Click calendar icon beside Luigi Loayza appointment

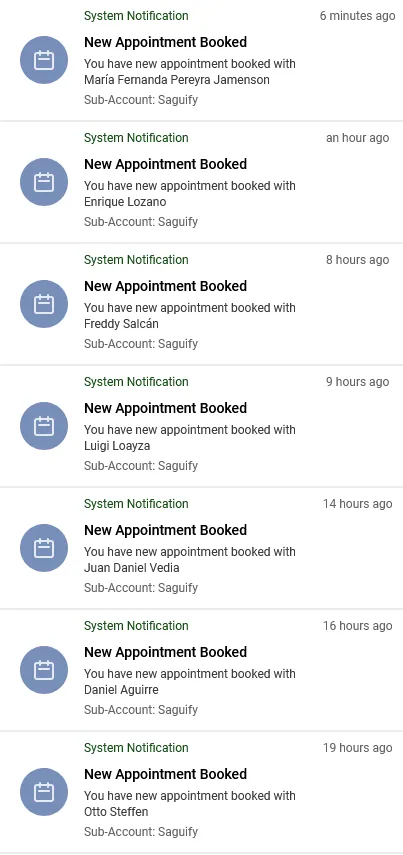point(44,426)
